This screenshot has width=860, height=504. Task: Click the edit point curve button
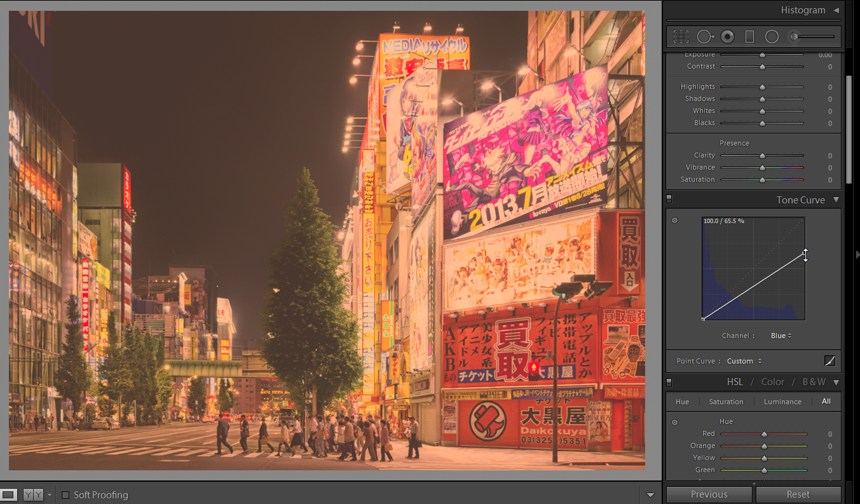point(829,361)
